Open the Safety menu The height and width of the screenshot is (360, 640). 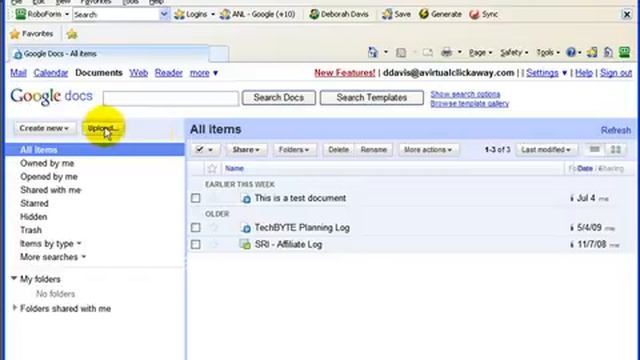point(514,53)
